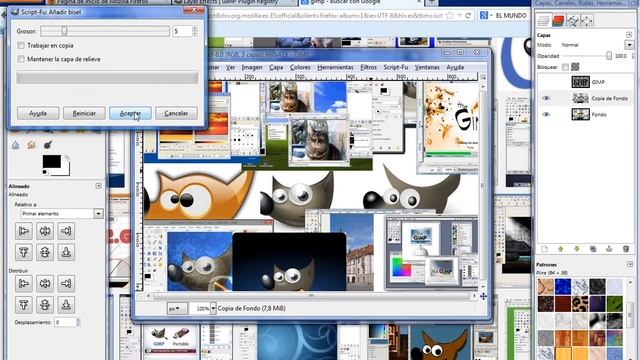The image size is (640, 360).
Task: Select the GIMP text layer
Action: [x=598, y=82]
